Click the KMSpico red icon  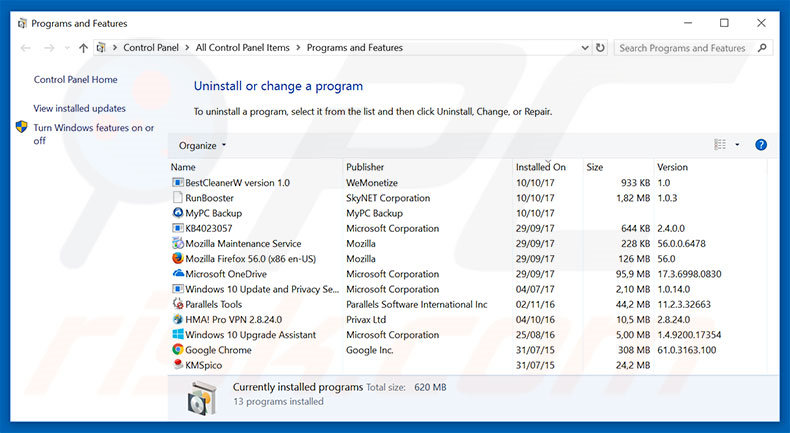click(177, 364)
